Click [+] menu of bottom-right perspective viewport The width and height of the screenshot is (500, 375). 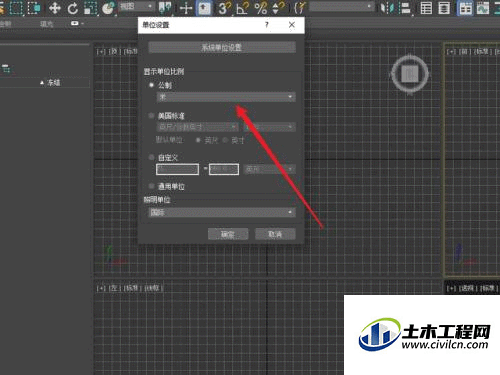click(x=451, y=288)
